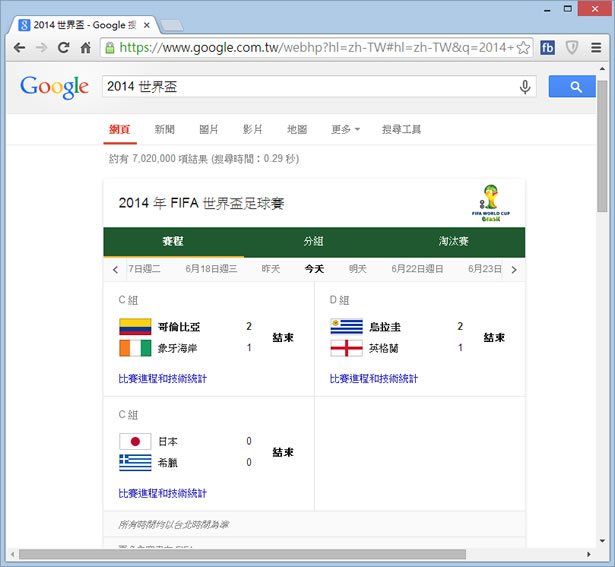Click the Greece flag icon

[x=135, y=463]
